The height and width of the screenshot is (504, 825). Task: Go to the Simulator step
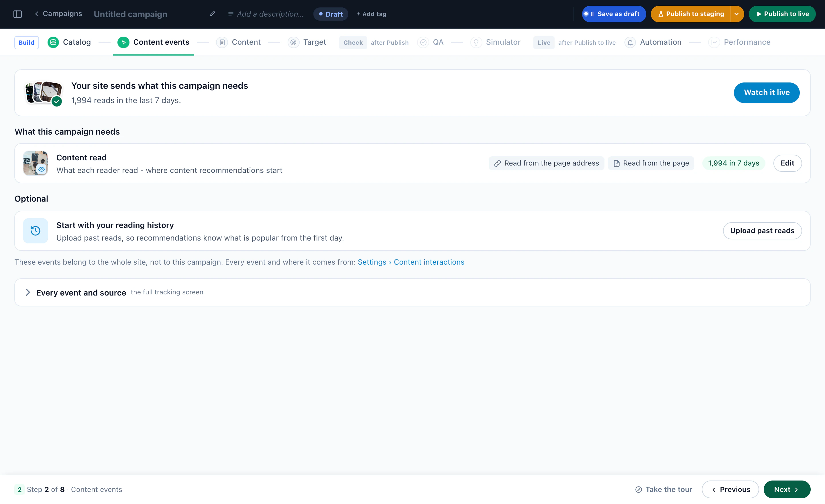496,42
